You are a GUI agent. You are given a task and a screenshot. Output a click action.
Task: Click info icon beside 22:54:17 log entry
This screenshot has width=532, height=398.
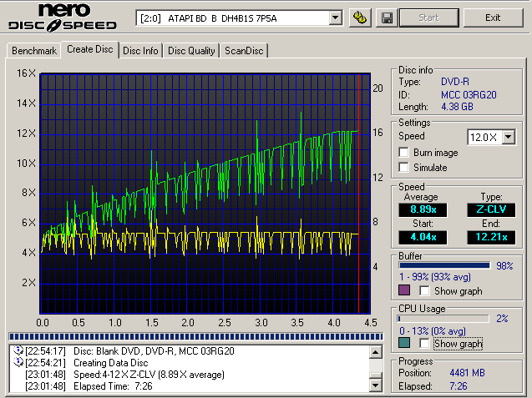pyautogui.click(x=18, y=350)
